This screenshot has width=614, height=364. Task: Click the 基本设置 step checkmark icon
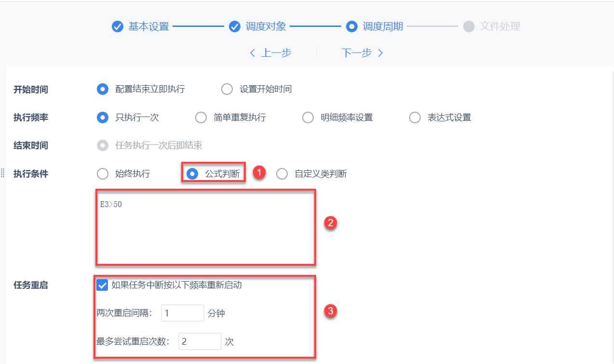118,26
